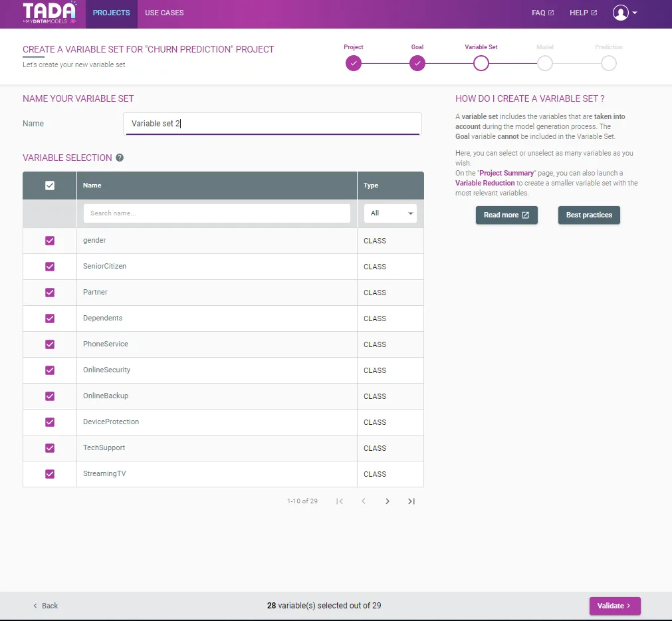This screenshot has height=621, width=672.
Task: Click the OnlineSecurity variable name
Action: pyautogui.click(x=107, y=370)
